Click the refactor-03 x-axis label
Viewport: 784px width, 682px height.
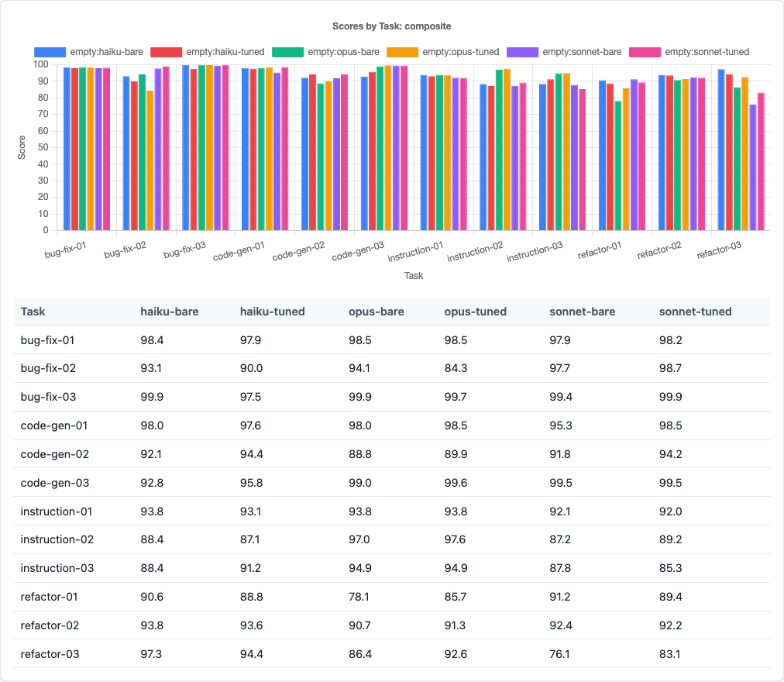pyautogui.click(x=719, y=250)
